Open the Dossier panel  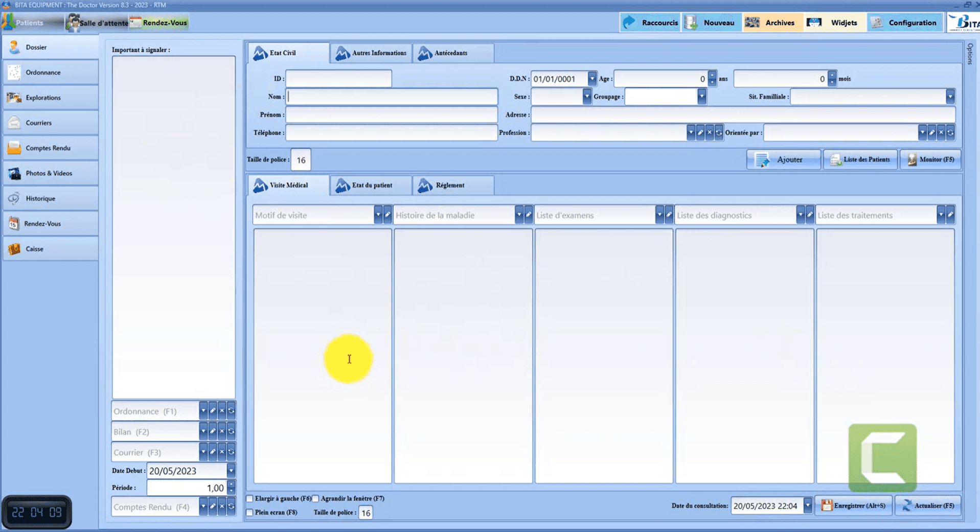36,47
